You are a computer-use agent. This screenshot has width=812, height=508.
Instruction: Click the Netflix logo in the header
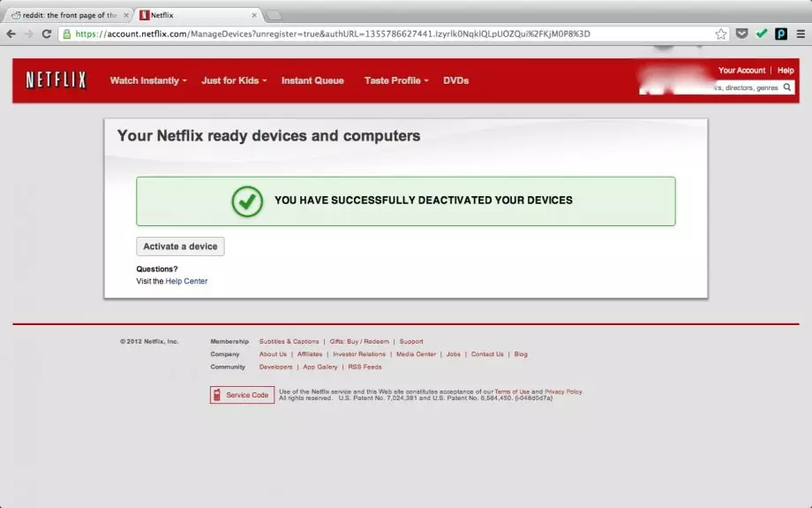[x=56, y=80]
